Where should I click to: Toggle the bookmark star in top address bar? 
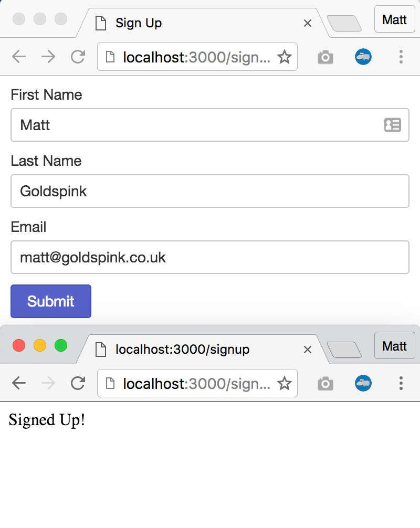coord(285,57)
